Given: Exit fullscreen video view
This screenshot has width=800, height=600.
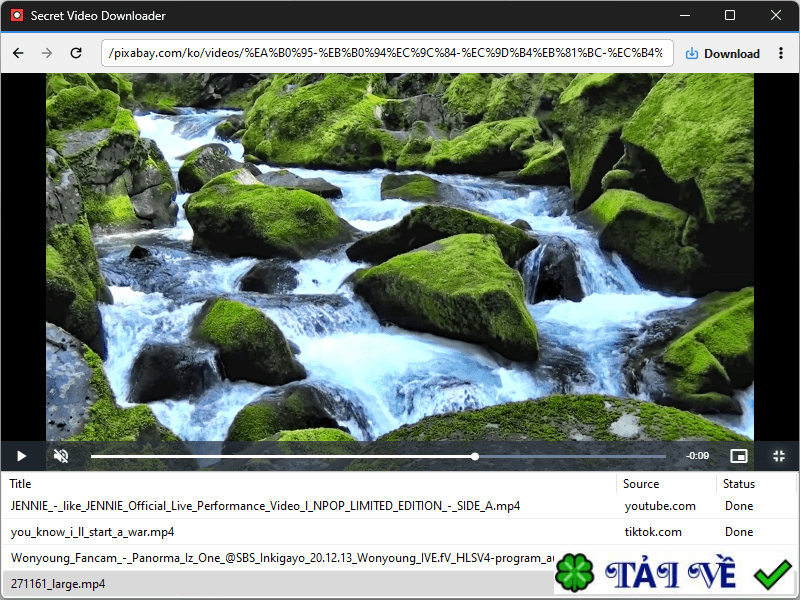Looking at the screenshot, I should pos(779,456).
